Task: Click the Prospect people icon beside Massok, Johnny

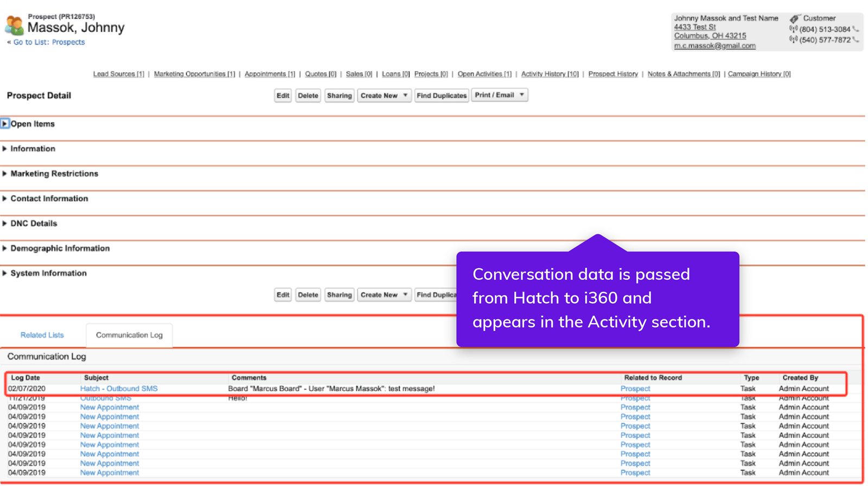Action: pyautogui.click(x=14, y=25)
